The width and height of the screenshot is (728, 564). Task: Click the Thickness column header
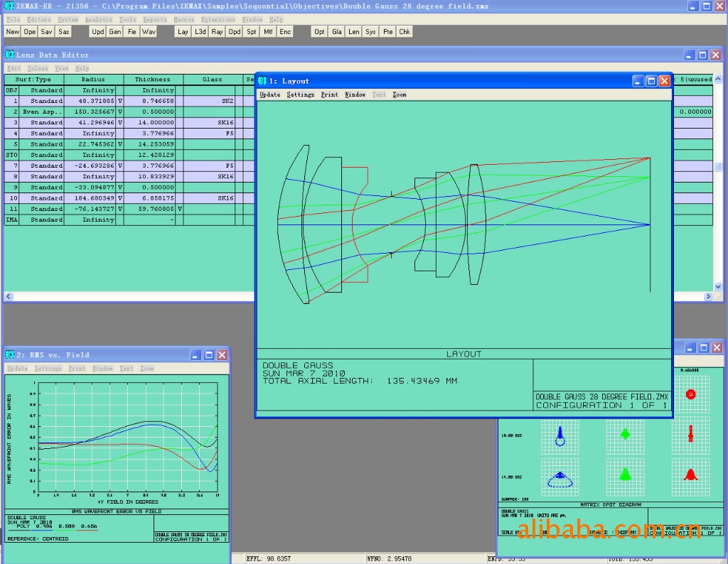click(x=153, y=80)
